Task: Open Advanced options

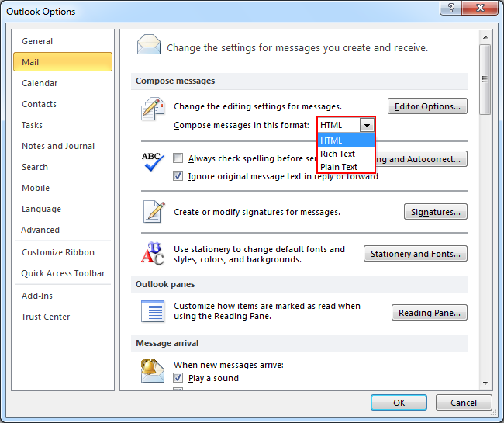Action: point(63,230)
